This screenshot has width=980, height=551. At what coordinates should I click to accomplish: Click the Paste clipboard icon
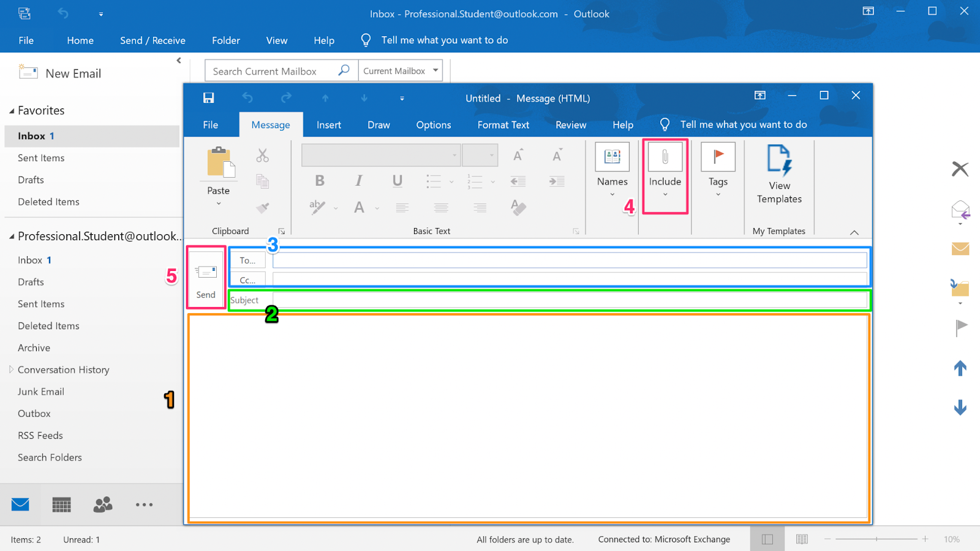[219, 163]
